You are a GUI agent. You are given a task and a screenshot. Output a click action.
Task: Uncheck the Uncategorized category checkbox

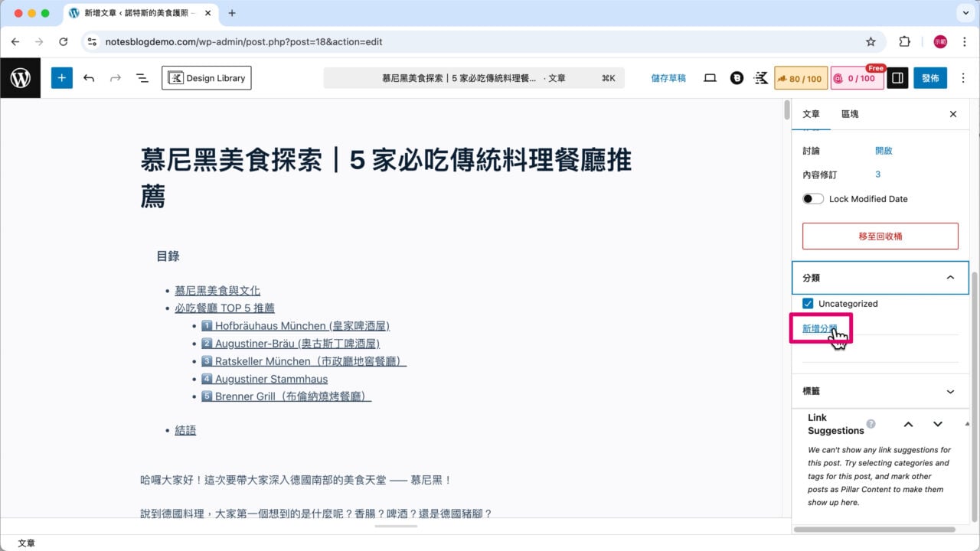coord(807,303)
